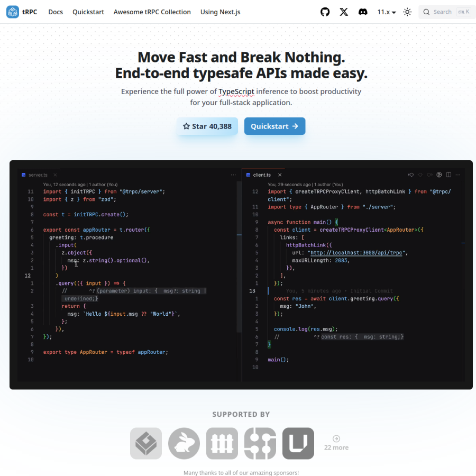This screenshot has width=476, height=476.
Task: Close the client.ts tab in demo editor
Action: [280, 175]
